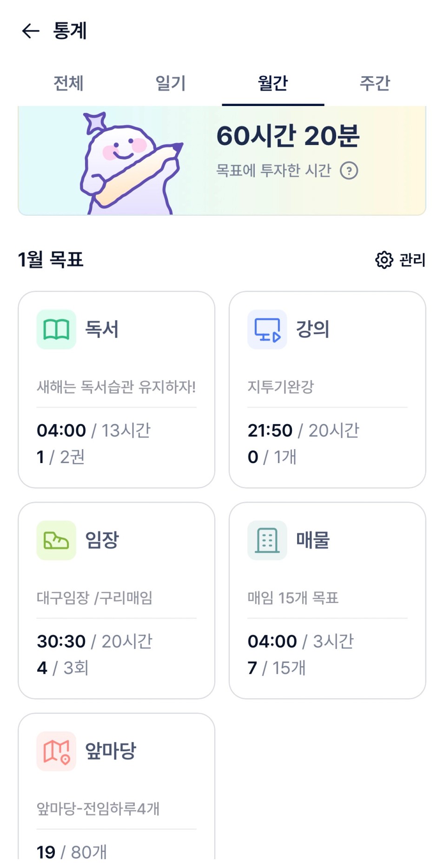444x868 pixels.
Task: Switch to the 일기 tab
Action: (x=171, y=83)
